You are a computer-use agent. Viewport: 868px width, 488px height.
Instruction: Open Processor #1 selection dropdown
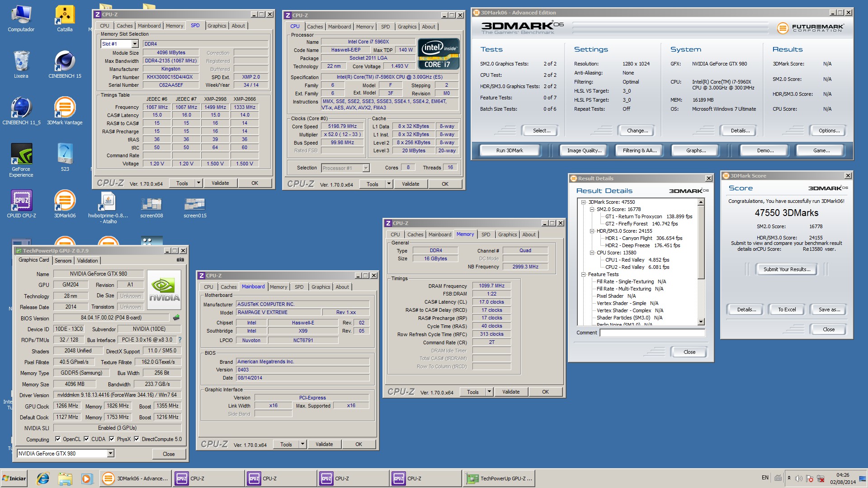click(366, 168)
